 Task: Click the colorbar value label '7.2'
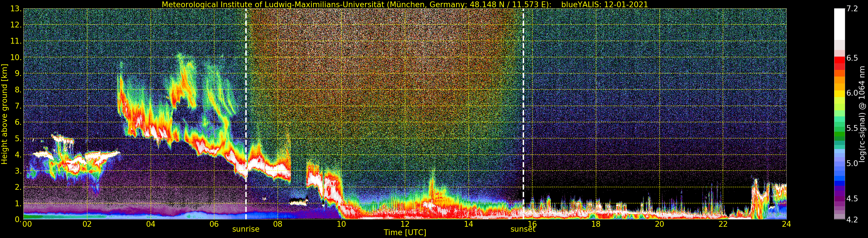(x=852, y=9)
